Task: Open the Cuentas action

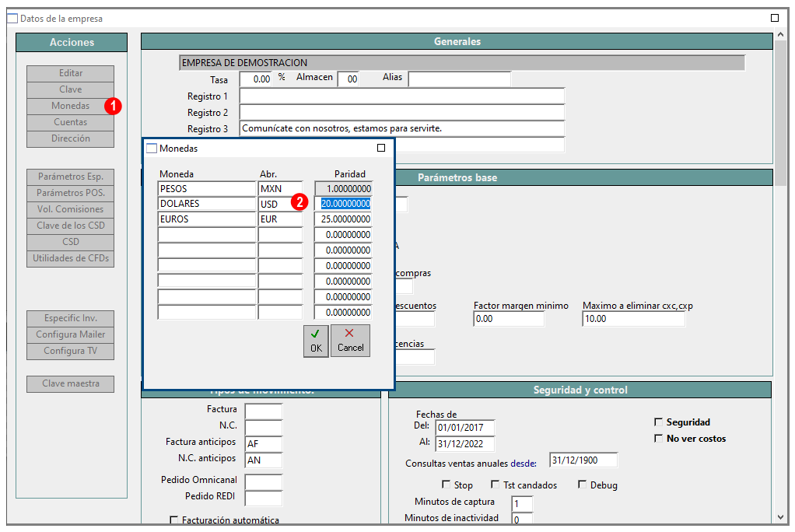Action: pos(71,122)
